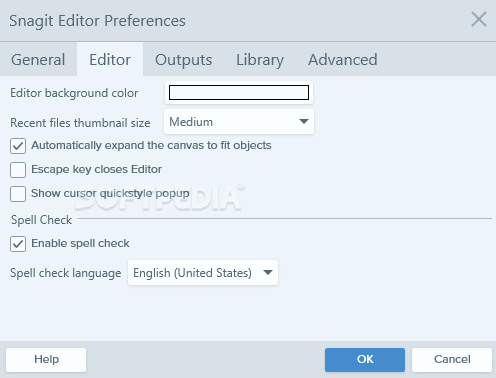Open the Spell check language dropdown
The image size is (496, 378).
203,273
